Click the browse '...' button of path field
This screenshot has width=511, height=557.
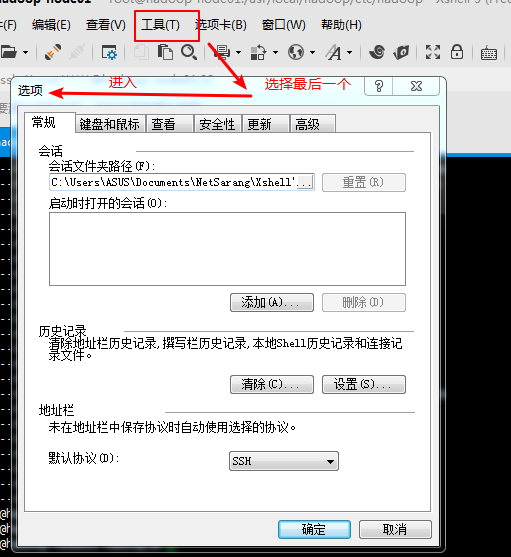305,182
